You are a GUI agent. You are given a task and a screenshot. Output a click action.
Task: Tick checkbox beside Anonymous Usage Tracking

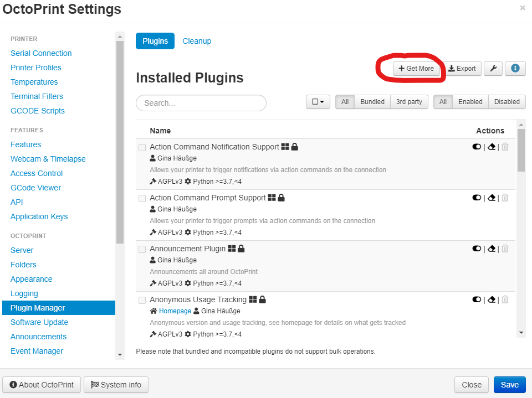[x=142, y=301]
